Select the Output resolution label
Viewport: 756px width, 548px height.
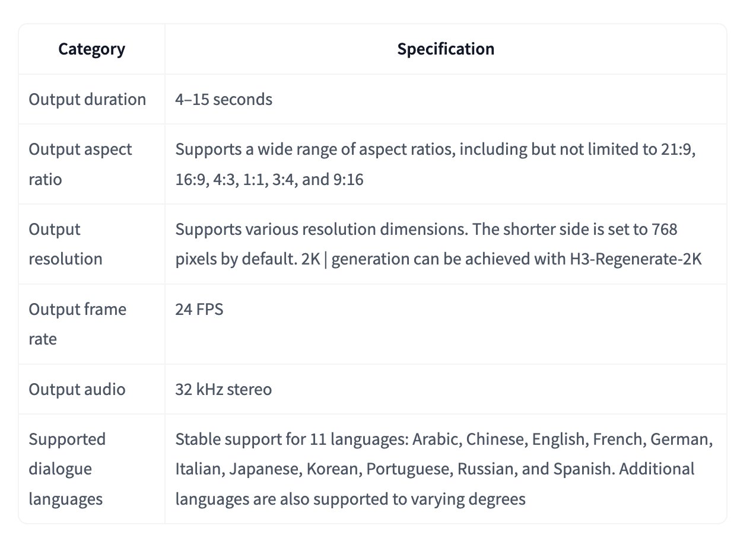[65, 244]
